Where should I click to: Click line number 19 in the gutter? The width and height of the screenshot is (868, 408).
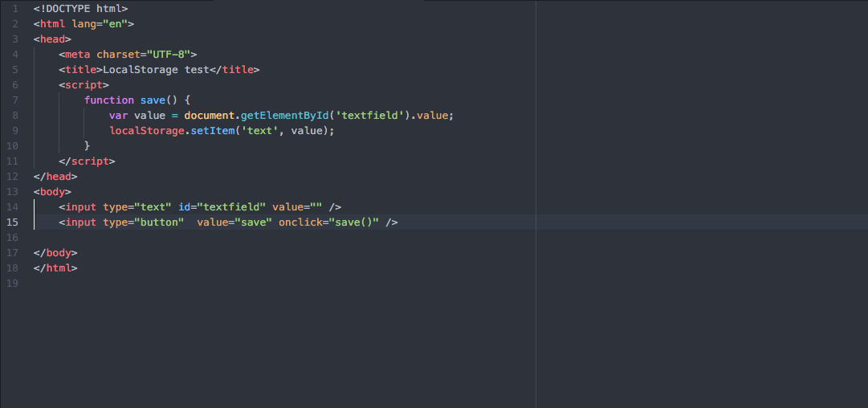[11, 283]
